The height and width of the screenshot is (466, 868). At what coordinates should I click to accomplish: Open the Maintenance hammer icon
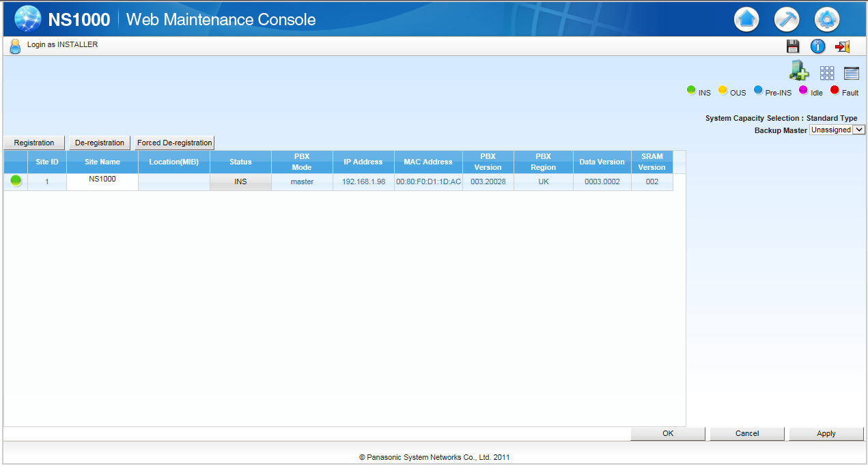click(787, 20)
